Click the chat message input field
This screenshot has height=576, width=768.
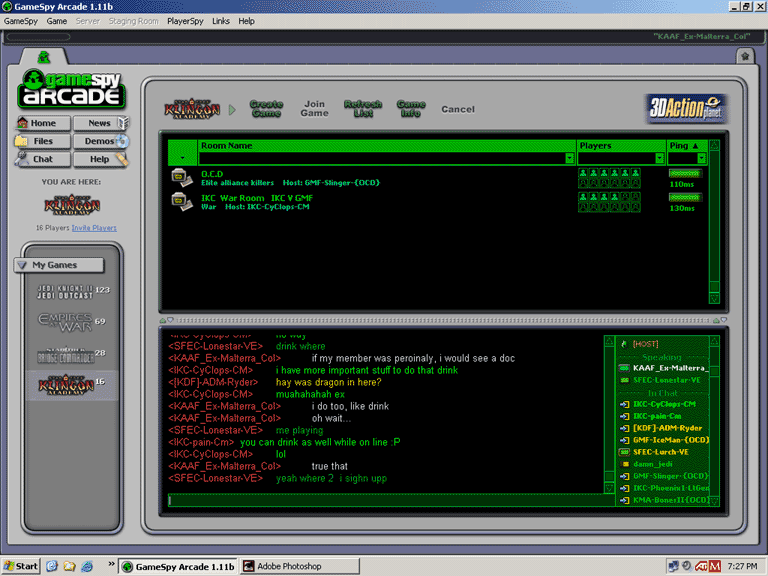pos(389,500)
